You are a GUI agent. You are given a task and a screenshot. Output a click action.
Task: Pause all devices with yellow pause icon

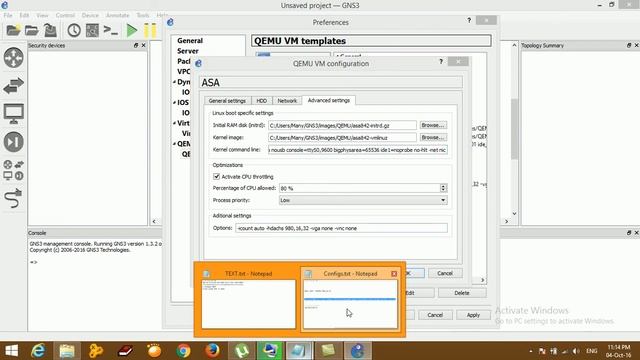(150, 30)
